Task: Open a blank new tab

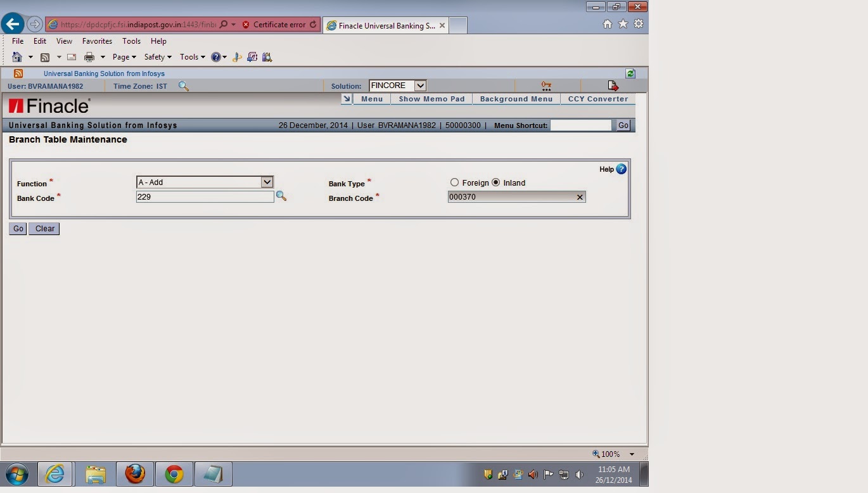Action: click(x=458, y=25)
